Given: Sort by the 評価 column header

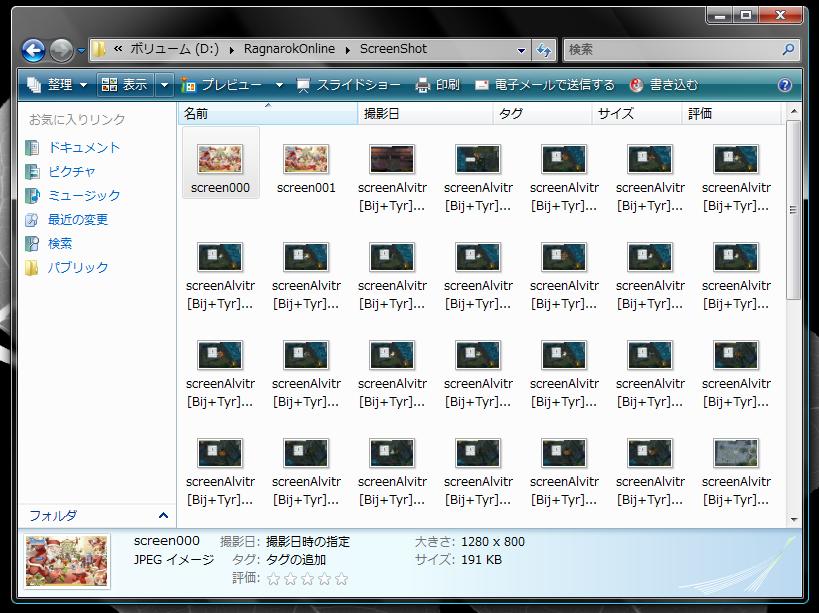Looking at the screenshot, I should click(731, 113).
